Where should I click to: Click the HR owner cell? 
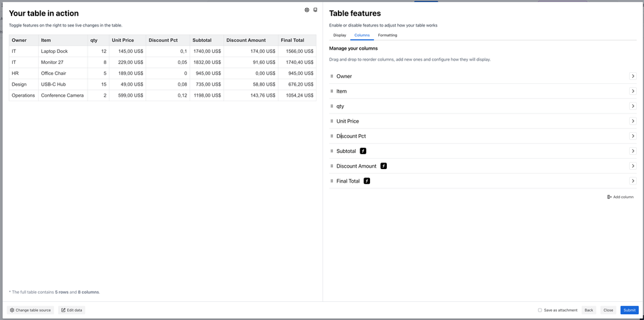(24, 73)
